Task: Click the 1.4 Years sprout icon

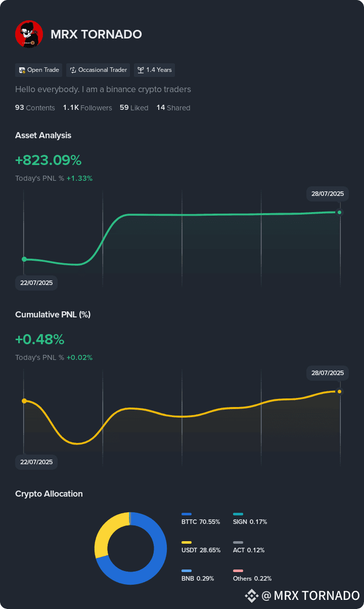Action: click(141, 70)
